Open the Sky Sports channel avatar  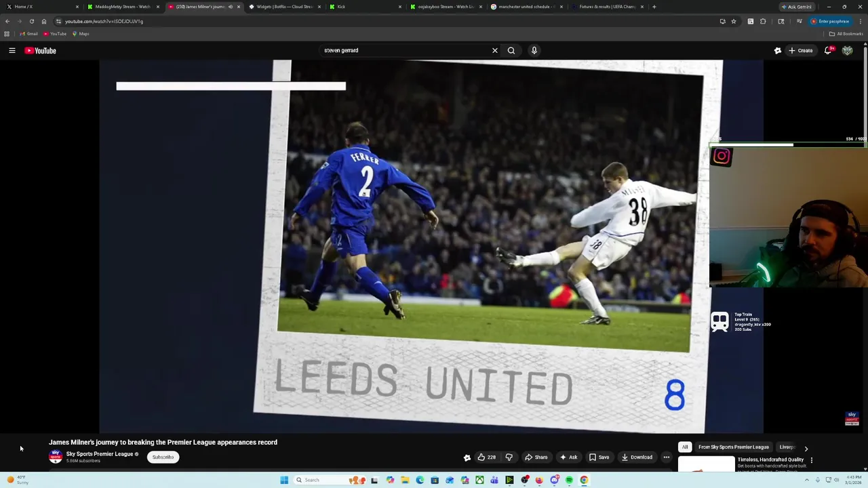[56, 457]
